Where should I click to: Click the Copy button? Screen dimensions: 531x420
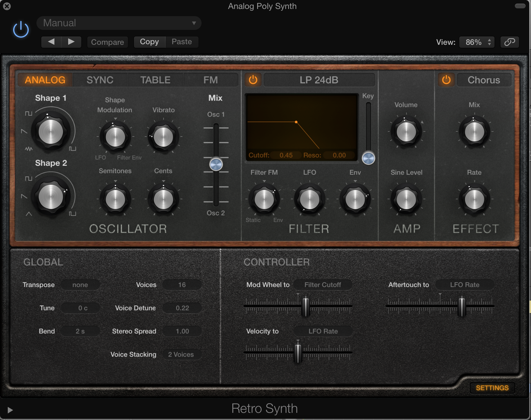click(149, 42)
